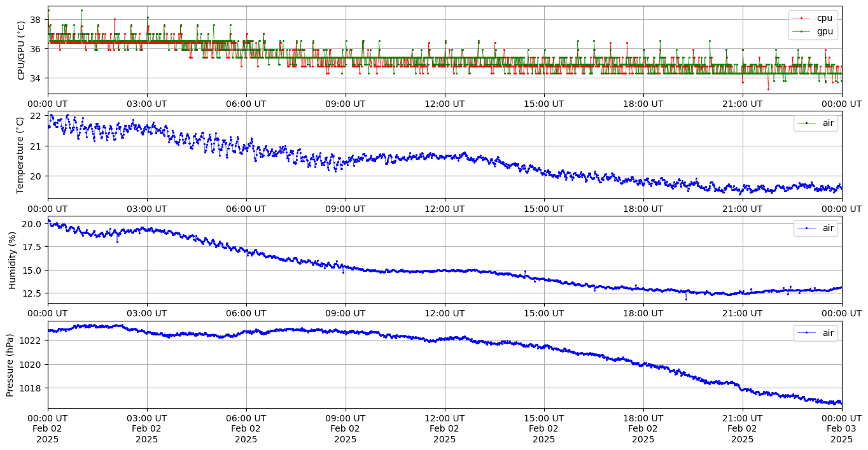The height and width of the screenshot is (450, 868).
Task: Click the gpu legend entry label
Action: point(825,31)
